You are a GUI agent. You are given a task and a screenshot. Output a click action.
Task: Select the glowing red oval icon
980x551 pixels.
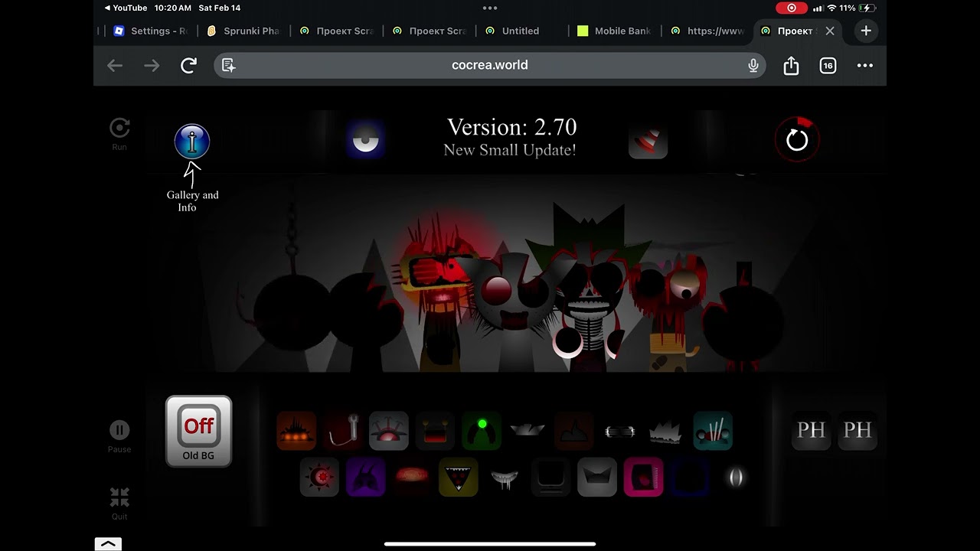click(x=412, y=478)
